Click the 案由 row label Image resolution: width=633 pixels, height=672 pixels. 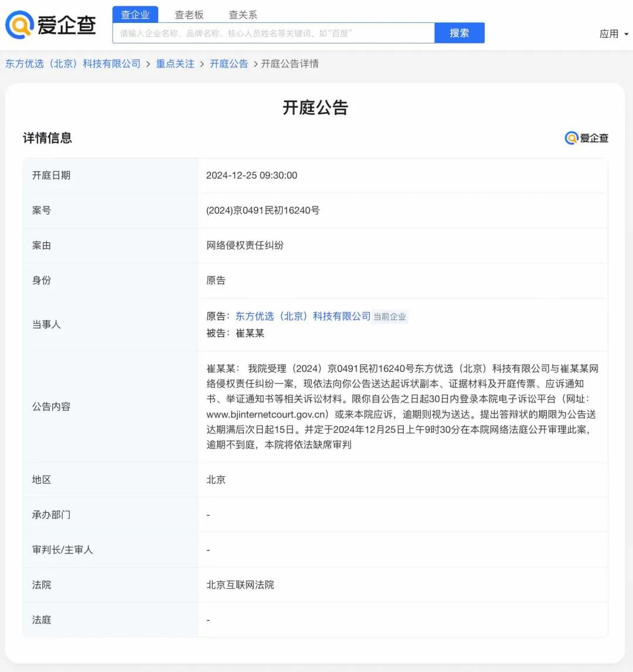42,246
